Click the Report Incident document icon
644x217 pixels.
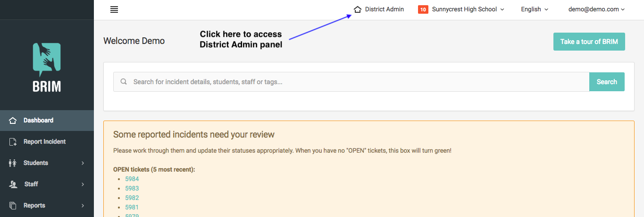click(13, 142)
